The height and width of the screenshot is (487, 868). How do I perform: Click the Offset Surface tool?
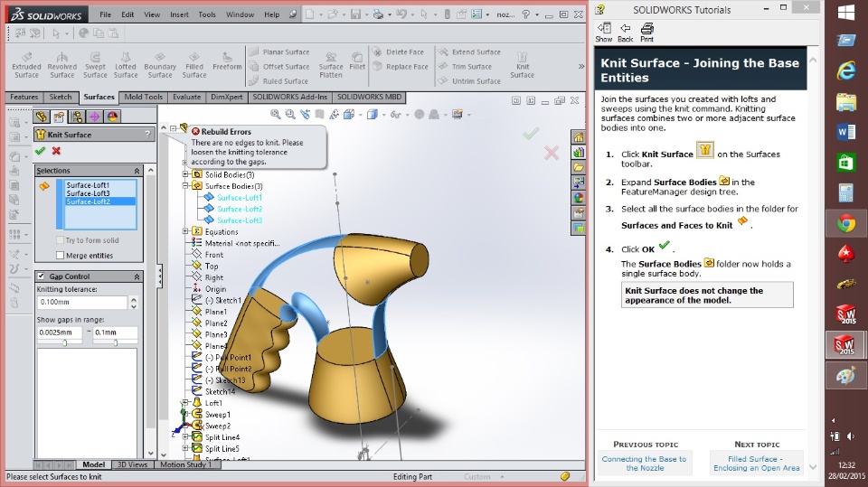click(279, 67)
